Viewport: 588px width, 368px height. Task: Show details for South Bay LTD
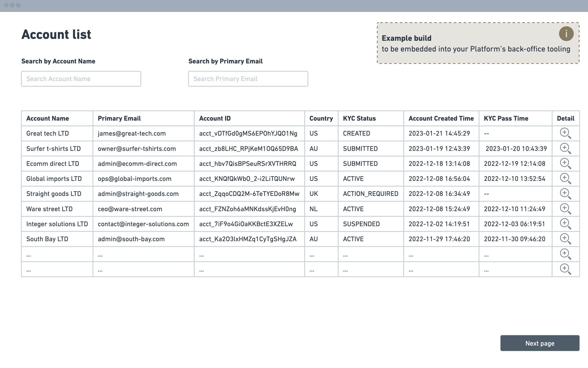(x=565, y=239)
